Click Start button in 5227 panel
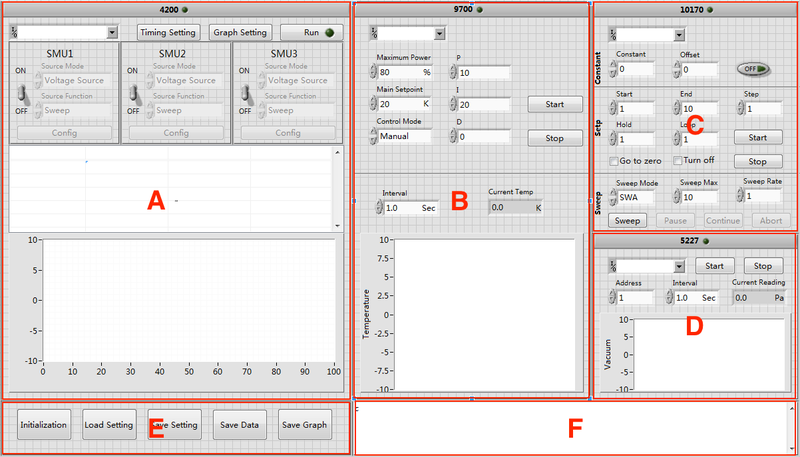Screen dimensions: 800x457 (x=714, y=266)
